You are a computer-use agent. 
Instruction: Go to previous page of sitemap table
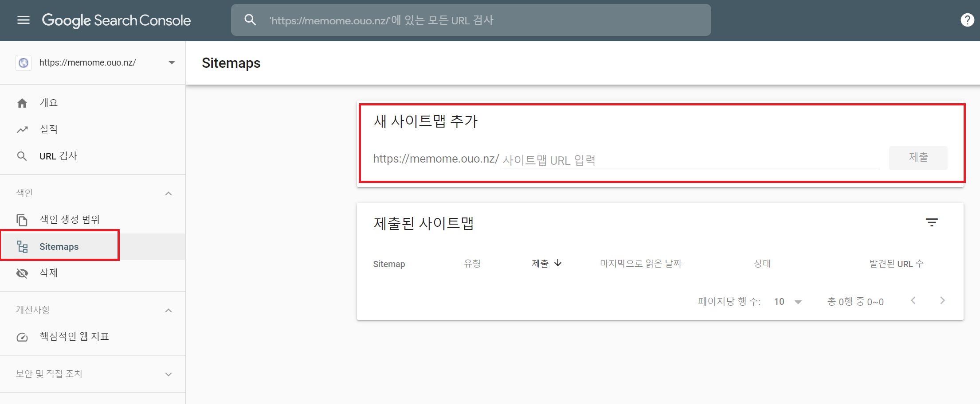click(x=913, y=300)
